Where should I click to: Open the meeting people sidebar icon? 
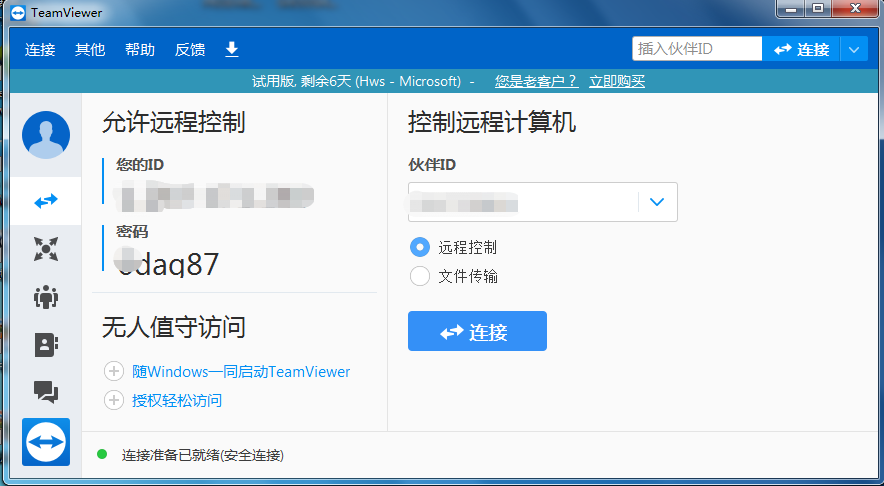click(x=46, y=297)
